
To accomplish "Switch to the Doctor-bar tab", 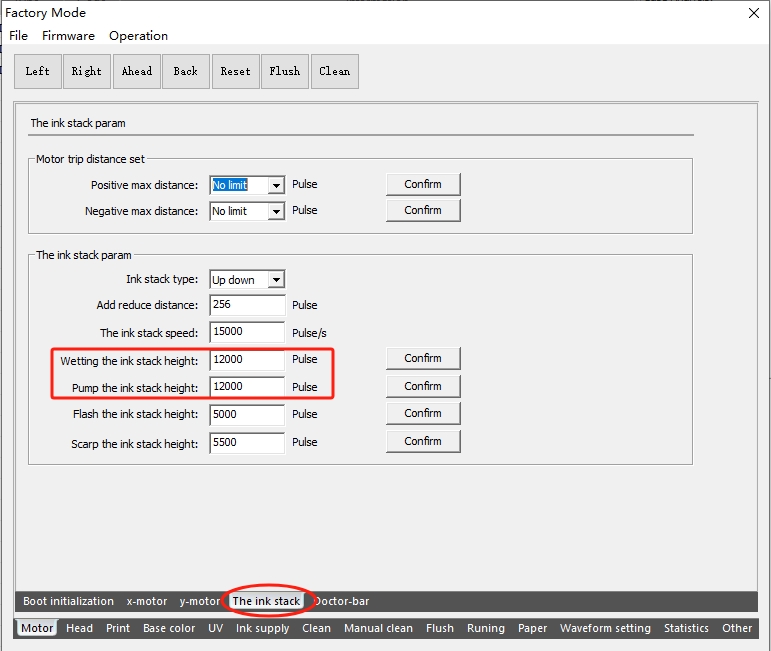I will pos(342,601).
